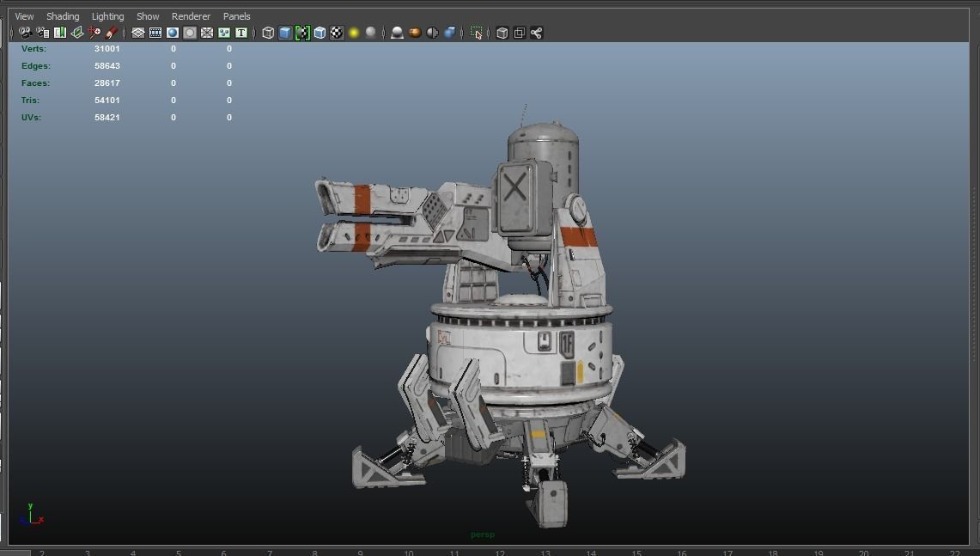Activate isolate select with the arrow icon
Screen dimensions: 980x556
click(476, 33)
